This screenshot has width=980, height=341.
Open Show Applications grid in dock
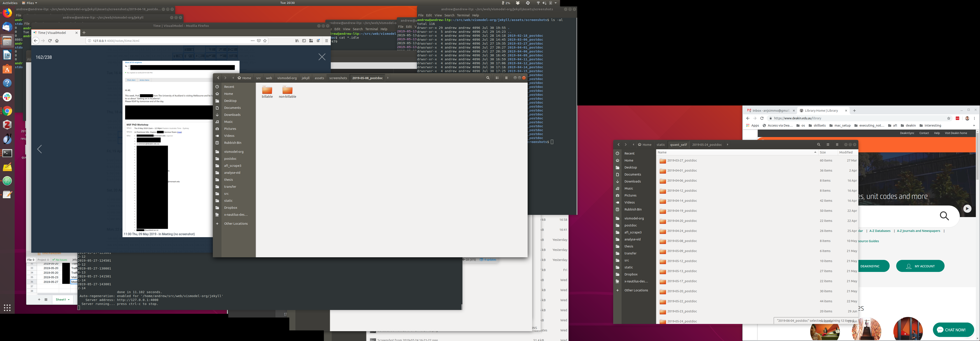point(7,308)
